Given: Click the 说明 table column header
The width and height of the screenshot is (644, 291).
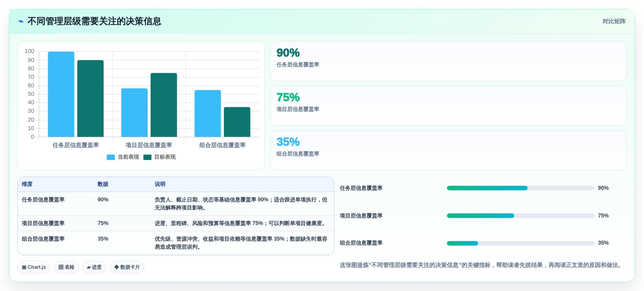Looking at the screenshot, I should click(x=160, y=184).
